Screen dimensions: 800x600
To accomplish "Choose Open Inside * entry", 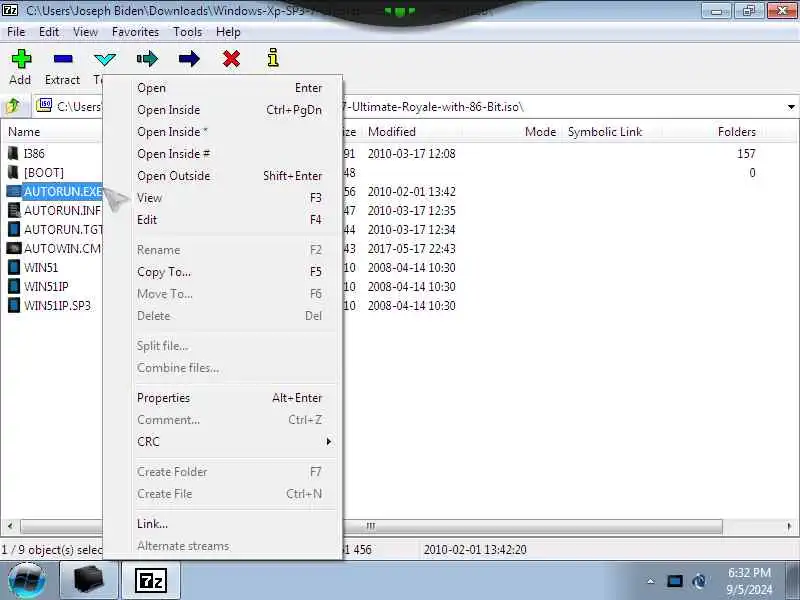I will click(230, 132).
